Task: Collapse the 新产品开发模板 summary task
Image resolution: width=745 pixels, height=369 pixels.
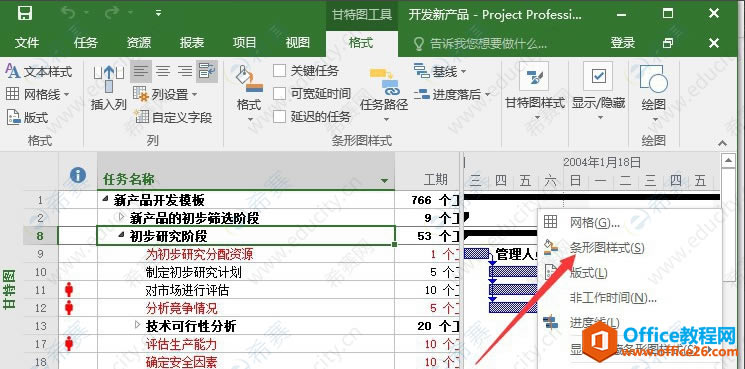Action: (x=105, y=199)
